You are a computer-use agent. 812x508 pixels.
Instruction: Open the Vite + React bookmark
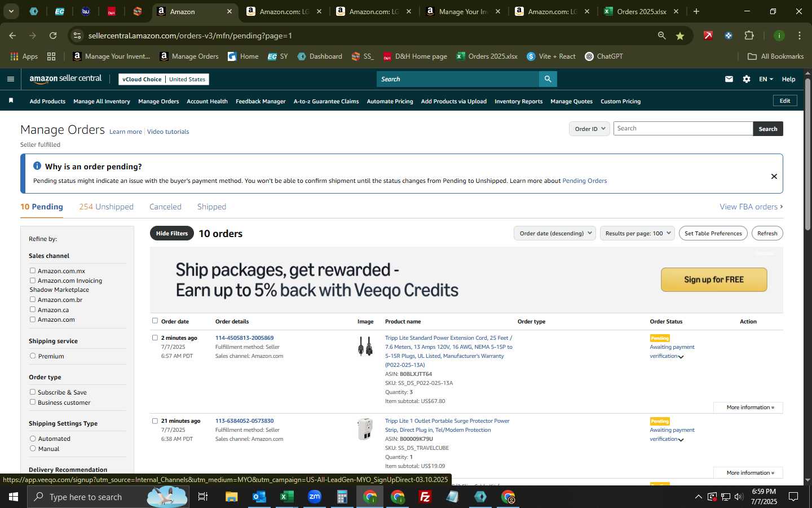(551, 56)
